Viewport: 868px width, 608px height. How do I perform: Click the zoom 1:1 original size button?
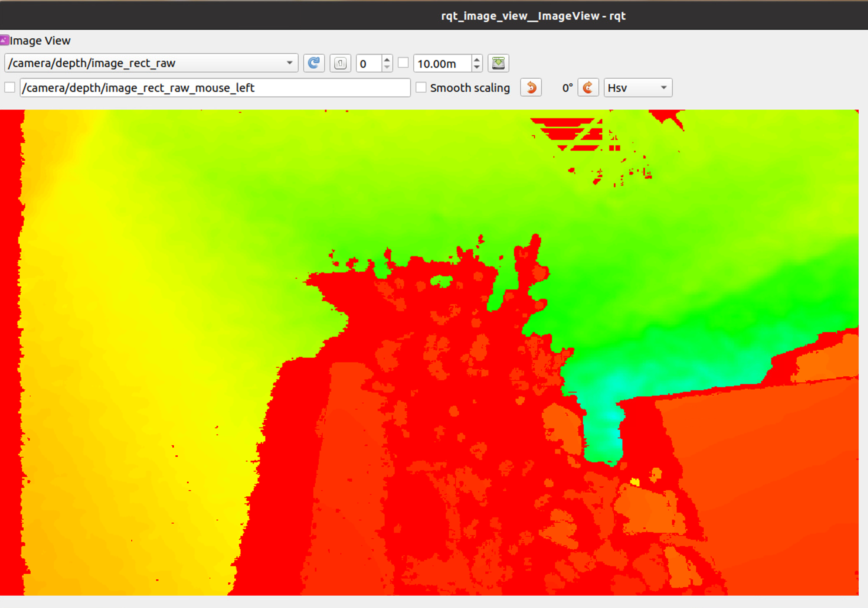[340, 63]
